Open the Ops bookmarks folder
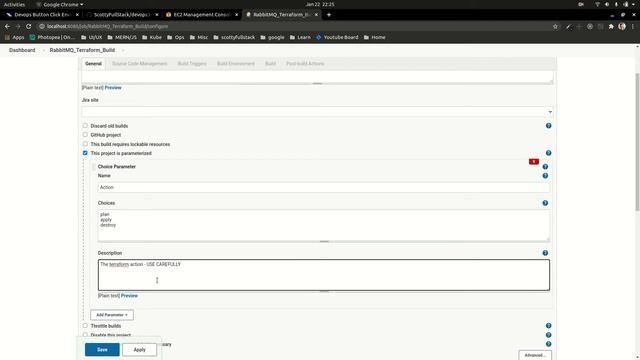This screenshot has height=360, width=640. tap(176, 37)
